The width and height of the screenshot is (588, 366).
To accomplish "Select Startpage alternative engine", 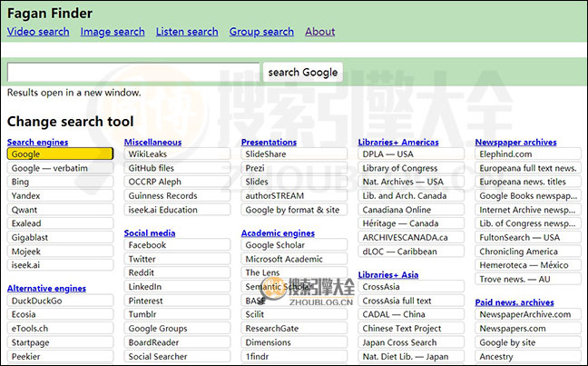I will [x=60, y=342].
